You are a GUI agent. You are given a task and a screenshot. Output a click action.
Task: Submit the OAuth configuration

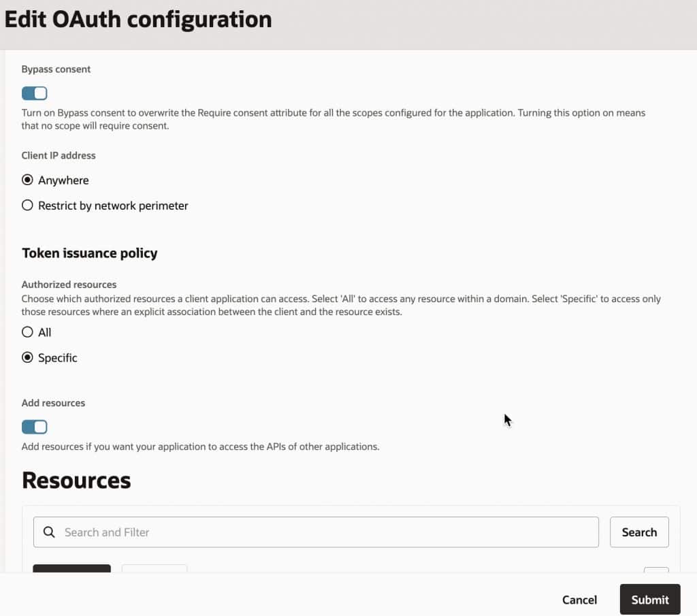click(649, 600)
